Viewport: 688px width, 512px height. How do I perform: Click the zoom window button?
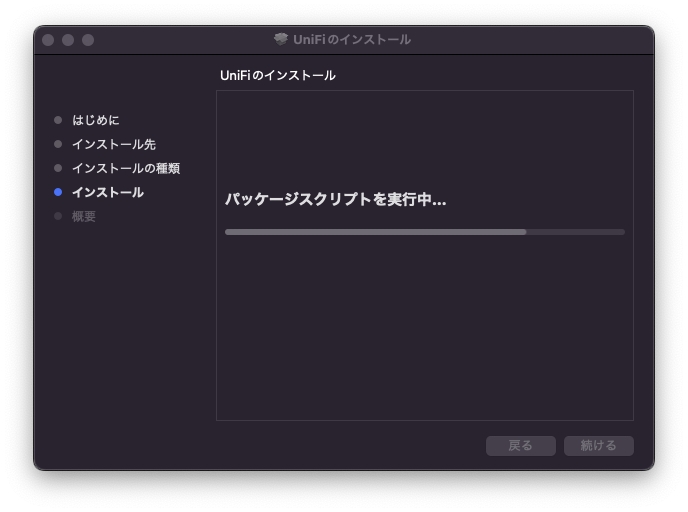point(88,40)
